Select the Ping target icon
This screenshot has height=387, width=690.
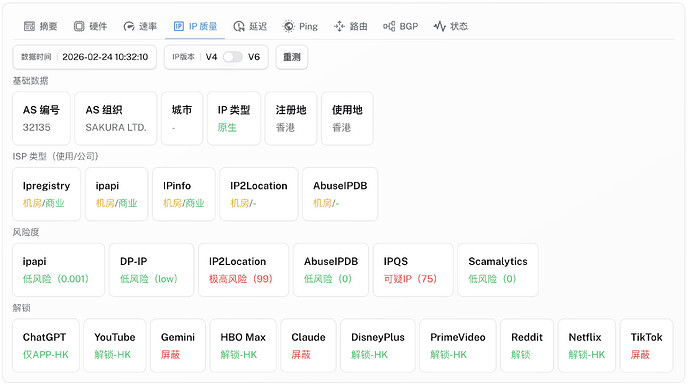click(289, 26)
